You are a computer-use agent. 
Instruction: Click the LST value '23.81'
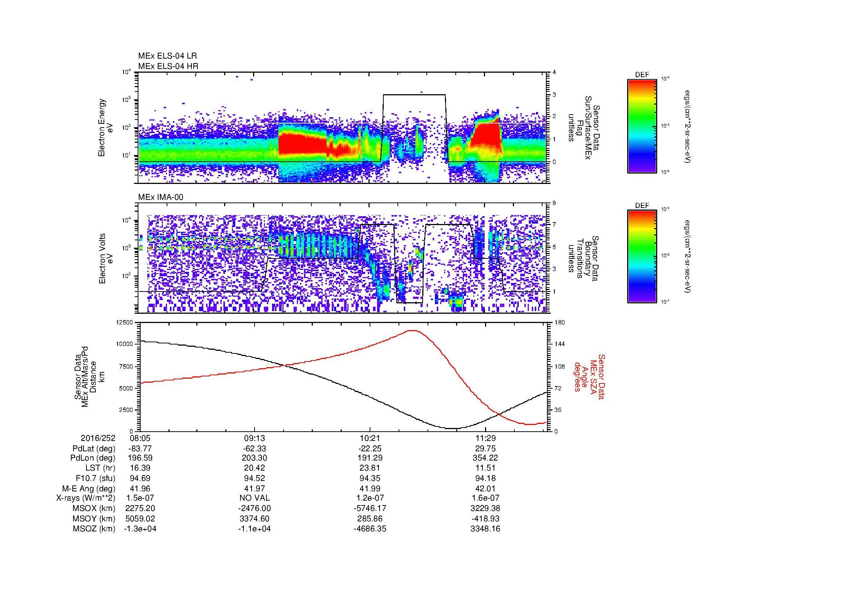(370, 468)
